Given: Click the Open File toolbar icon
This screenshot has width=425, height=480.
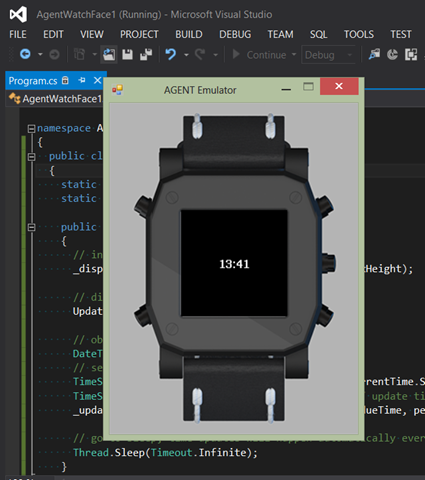Looking at the screenshot, I should tap(109, 54).
